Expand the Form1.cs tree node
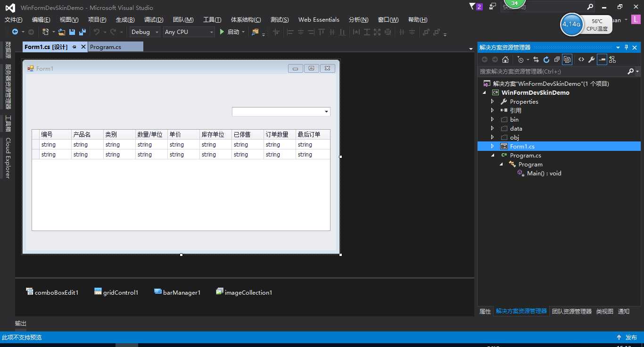This screenshot has height=347, width=644. click(493, 146)
